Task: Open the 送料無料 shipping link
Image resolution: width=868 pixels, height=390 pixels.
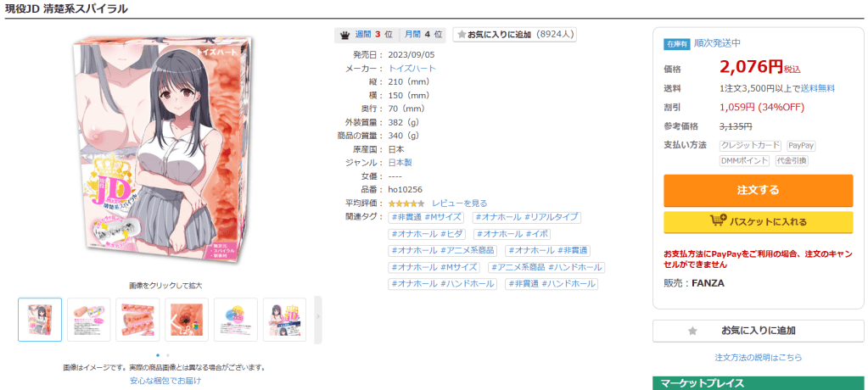Action: (x=818, y=88)
